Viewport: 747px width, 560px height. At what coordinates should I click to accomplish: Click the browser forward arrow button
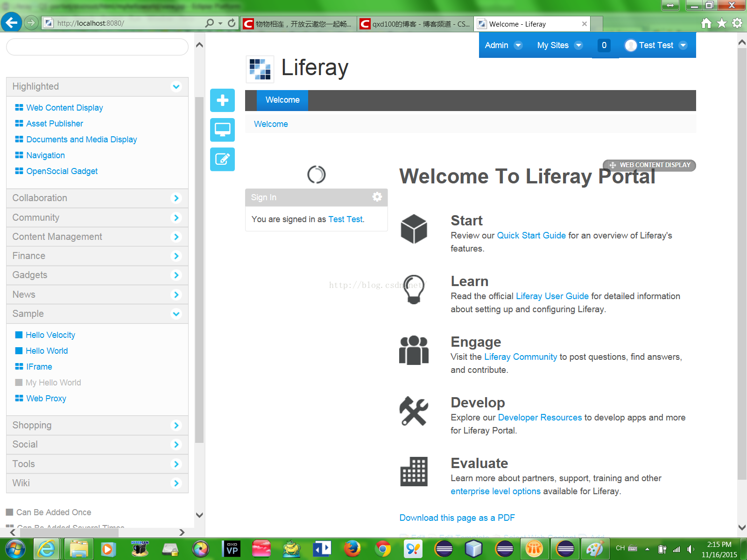tap(31, 22)
